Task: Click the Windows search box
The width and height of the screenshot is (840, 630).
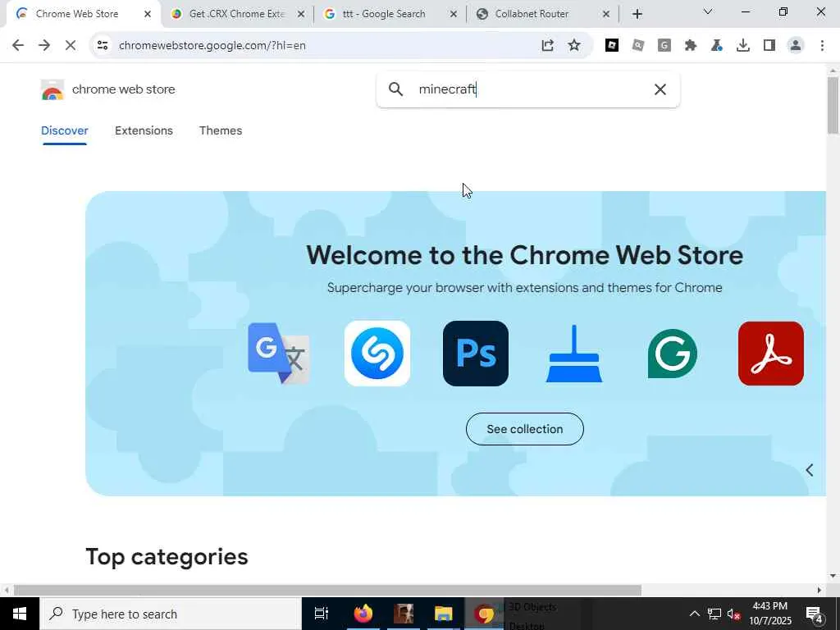Action: point(171,614)
